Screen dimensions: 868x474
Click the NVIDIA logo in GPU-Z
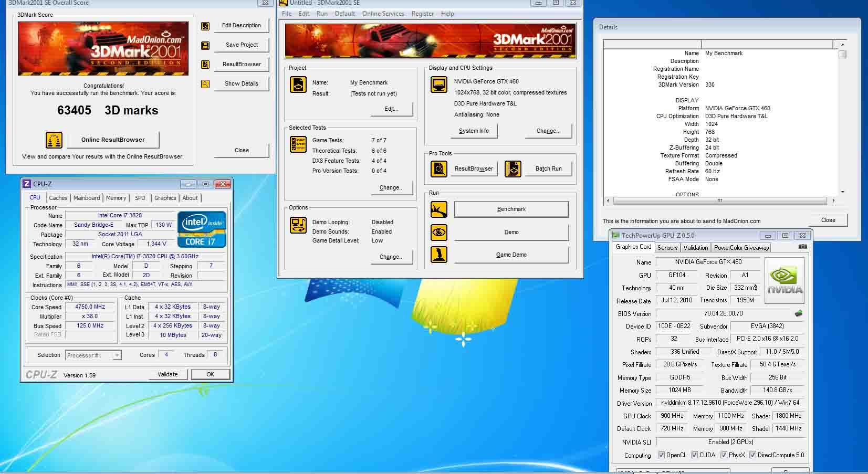click(785, 280)
